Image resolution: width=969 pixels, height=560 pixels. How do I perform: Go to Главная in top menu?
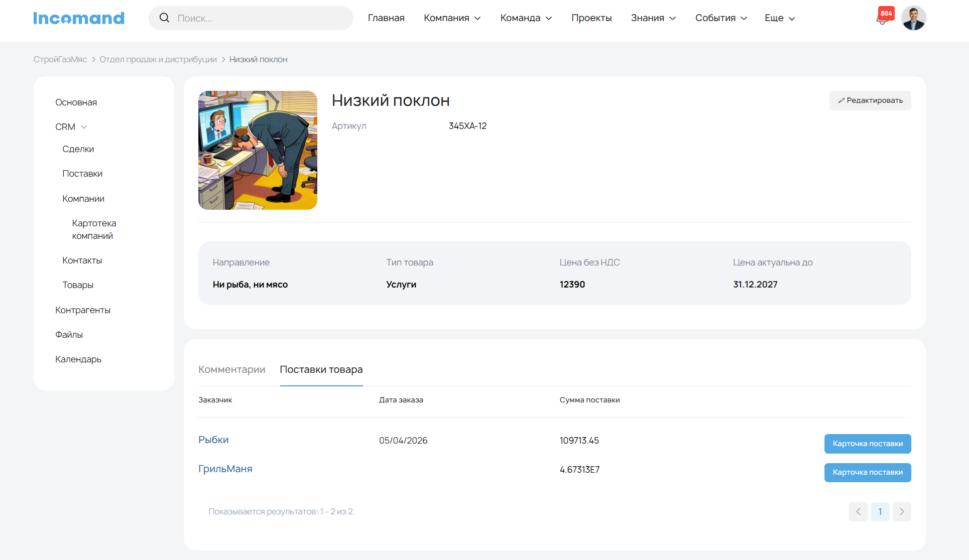click(386, 18)
